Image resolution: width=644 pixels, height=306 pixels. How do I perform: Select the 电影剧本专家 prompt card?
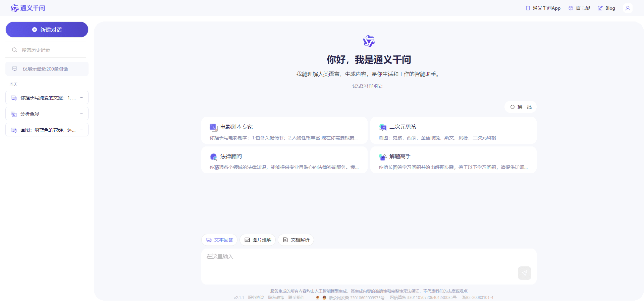coord(284,131)
